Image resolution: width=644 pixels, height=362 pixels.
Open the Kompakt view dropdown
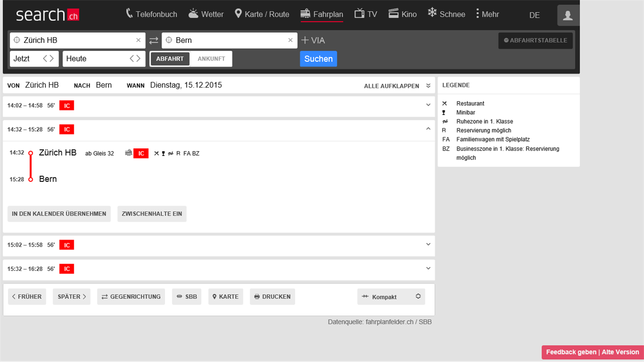pyautogui.click(x=391, y=297)
